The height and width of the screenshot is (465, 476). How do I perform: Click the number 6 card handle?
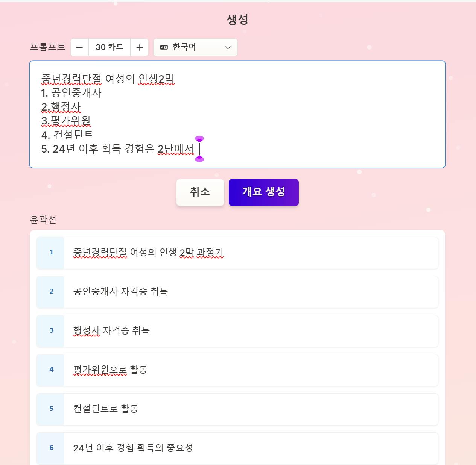(51, 448)
